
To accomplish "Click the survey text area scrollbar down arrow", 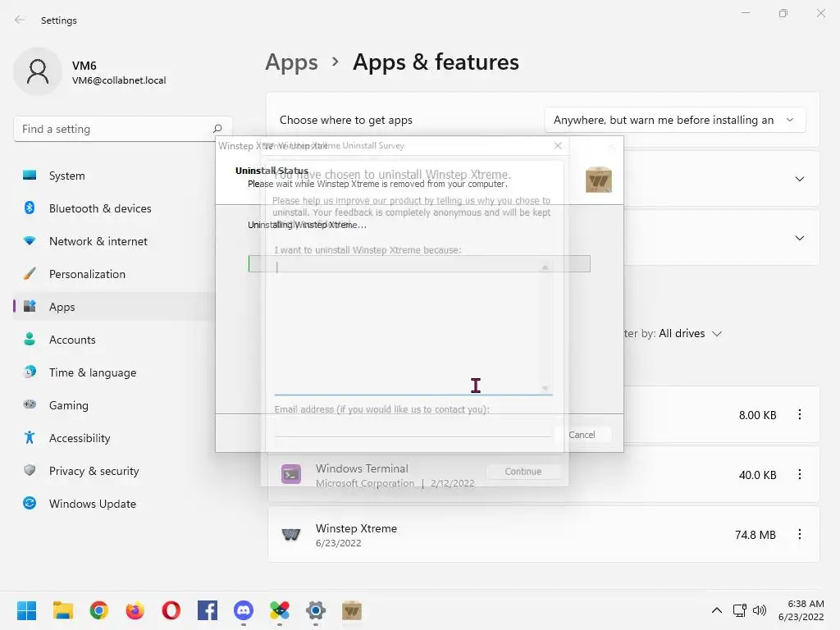I will tap(545, 388).
